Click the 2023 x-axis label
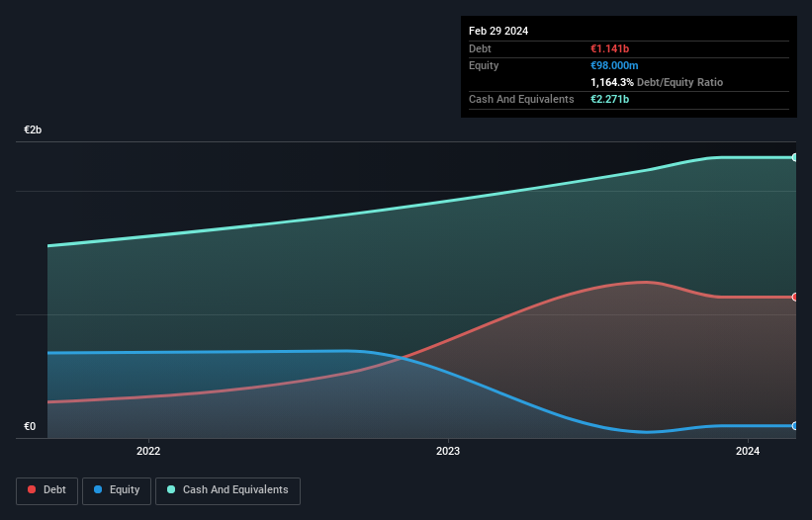The height and width of the screenshot is (520, 812). pyautogui.click(x=448, y=451)
